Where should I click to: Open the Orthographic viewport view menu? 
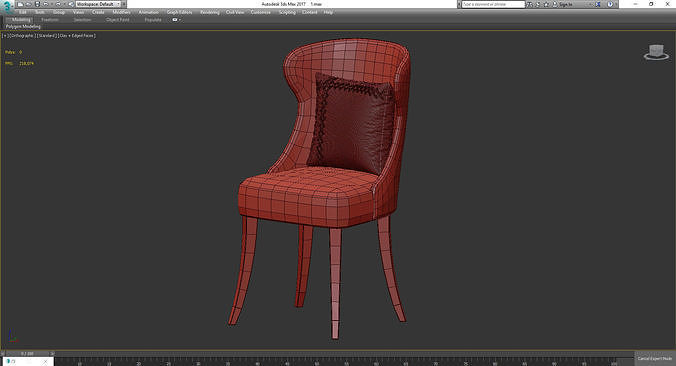click(x=22, y=36)
